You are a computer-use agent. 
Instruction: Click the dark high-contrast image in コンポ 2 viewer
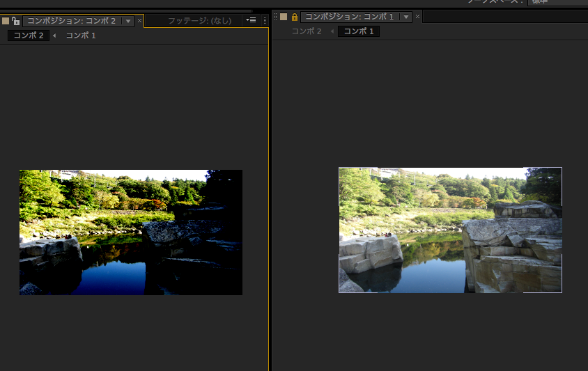coord(131,232)
